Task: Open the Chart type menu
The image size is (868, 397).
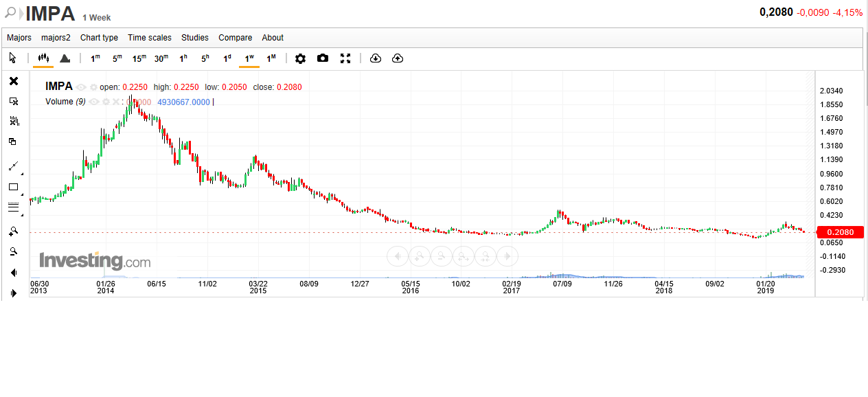Action: coord(99,38)
